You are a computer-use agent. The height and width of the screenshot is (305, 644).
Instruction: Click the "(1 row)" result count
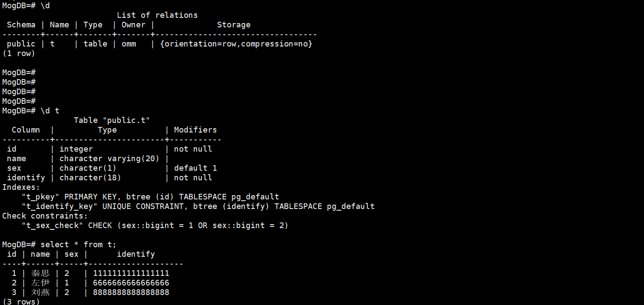19,53
